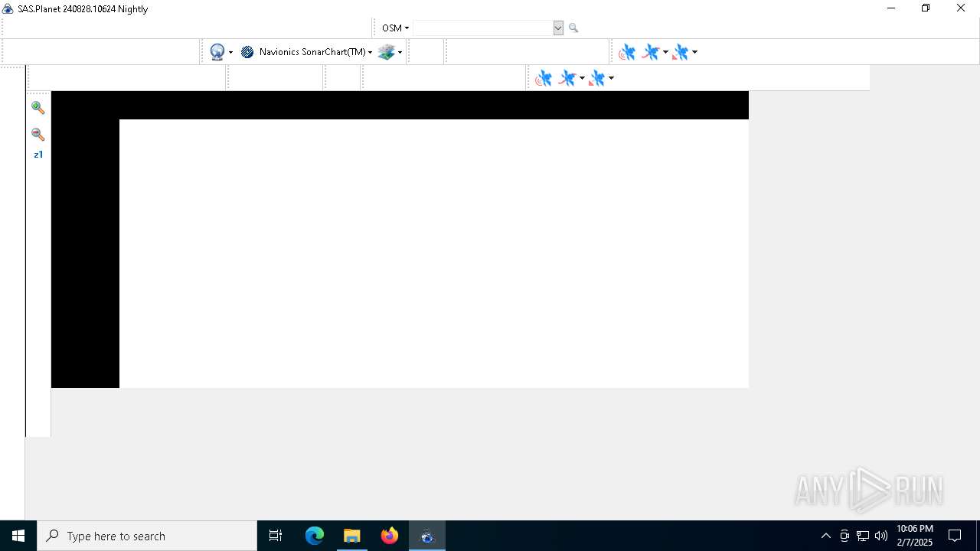This screenshot has width=980, height=551.
Task: Zoom out with the red magnifier
Action: (38, 134)
